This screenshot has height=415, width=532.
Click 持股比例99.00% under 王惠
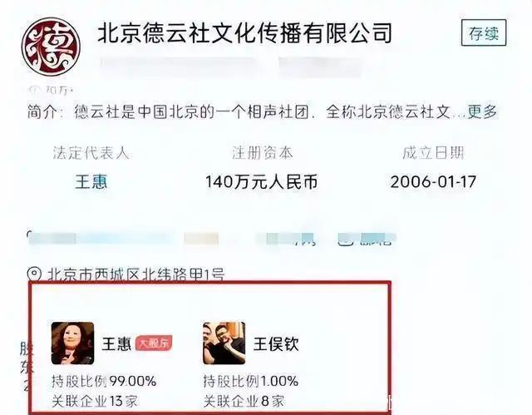[x=104, y=382]
